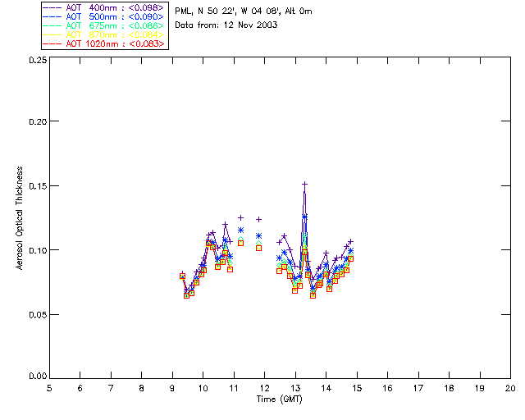Click the isolated red square marker near 11.8 hours
The image size is (525, 420).
coord(258,249)
